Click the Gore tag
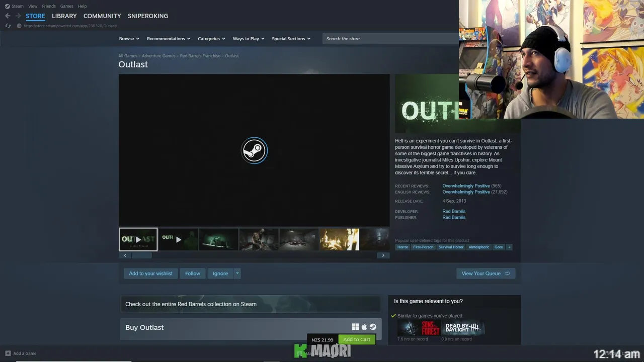Image resolution: width=644 pixels, height=362 pixels. [x=499, y=247]
